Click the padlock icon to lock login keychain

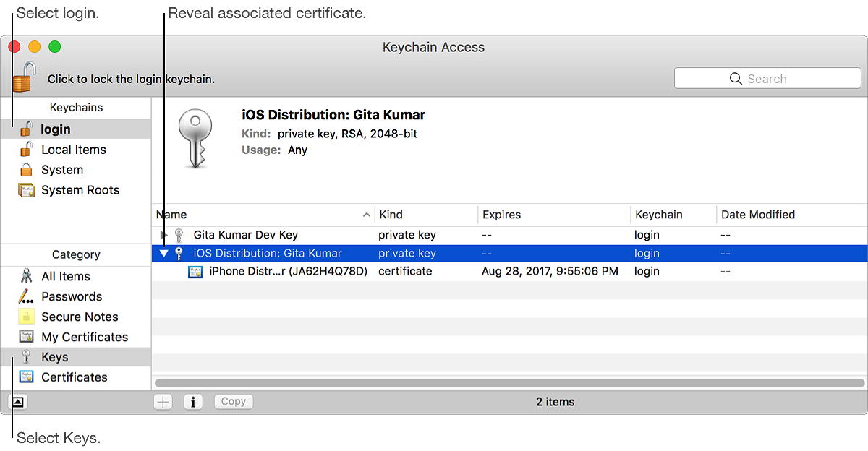coord(24,77)
